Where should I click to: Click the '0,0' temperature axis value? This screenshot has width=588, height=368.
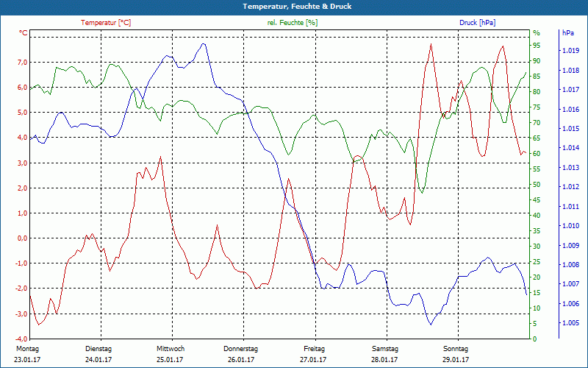point(24,238)
